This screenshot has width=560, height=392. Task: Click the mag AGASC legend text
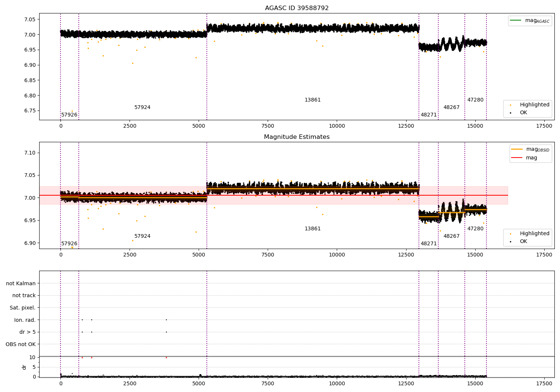click(x=537, y=21)
